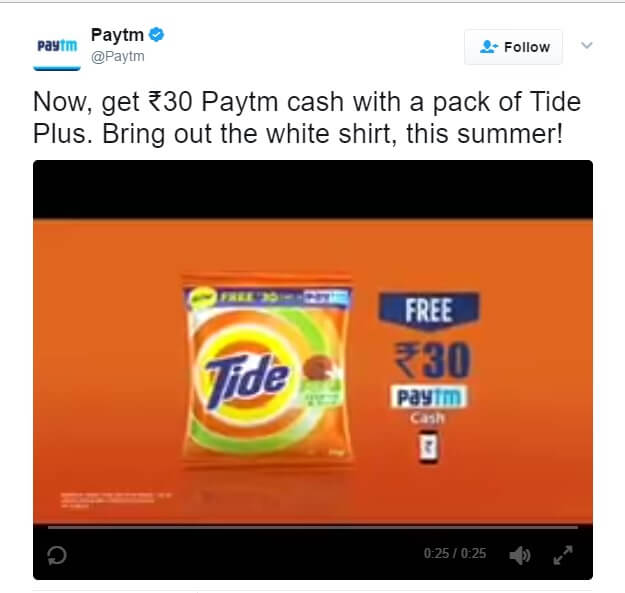The image size is (625, 593).
Task: Click the tweet text about Tide Plus
Action: 307,118
